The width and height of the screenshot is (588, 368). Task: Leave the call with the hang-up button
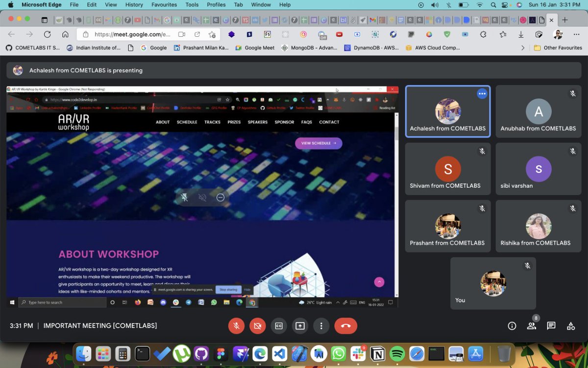pyautogui.click(x=345, y=325)
